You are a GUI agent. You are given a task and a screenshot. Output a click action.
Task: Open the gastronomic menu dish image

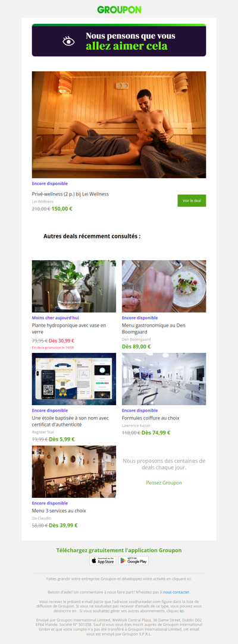(164, 286)
